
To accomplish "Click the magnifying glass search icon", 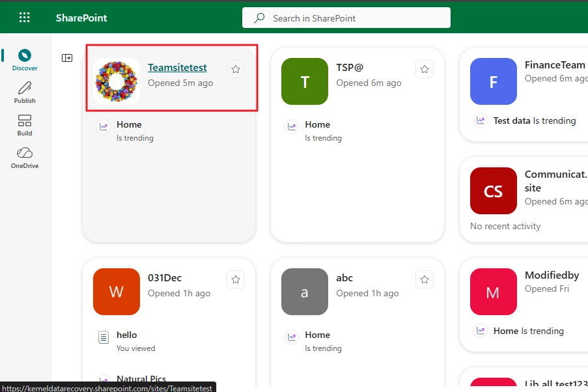I will click(x=259, y=18).
